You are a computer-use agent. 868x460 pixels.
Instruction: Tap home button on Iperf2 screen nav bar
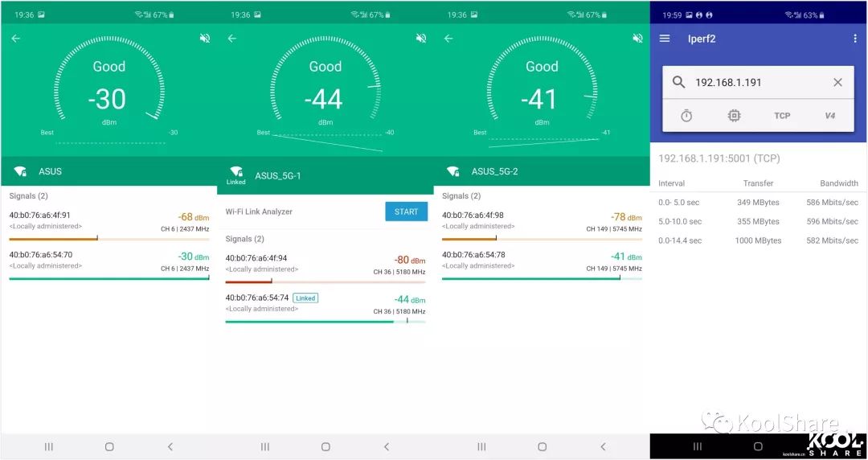(759, 446)
